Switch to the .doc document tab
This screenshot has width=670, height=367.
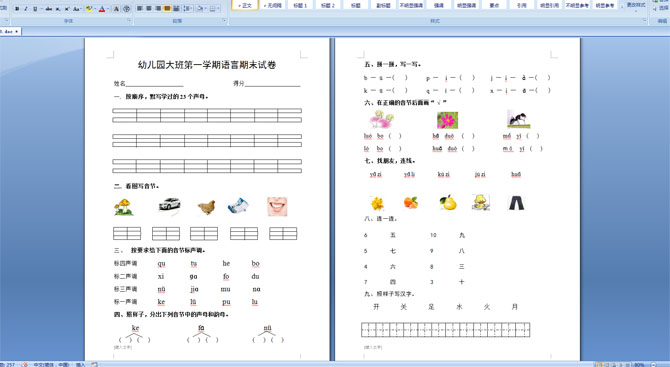pos(9,32)
